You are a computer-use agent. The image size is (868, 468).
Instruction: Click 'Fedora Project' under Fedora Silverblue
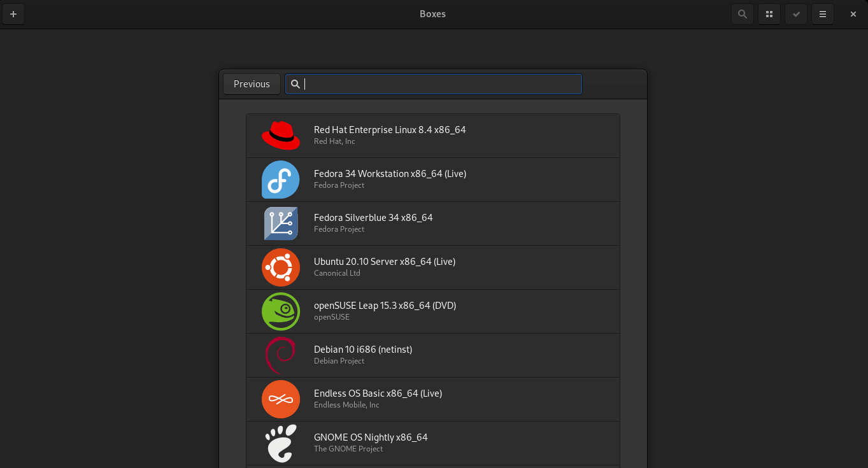(339, 229)
